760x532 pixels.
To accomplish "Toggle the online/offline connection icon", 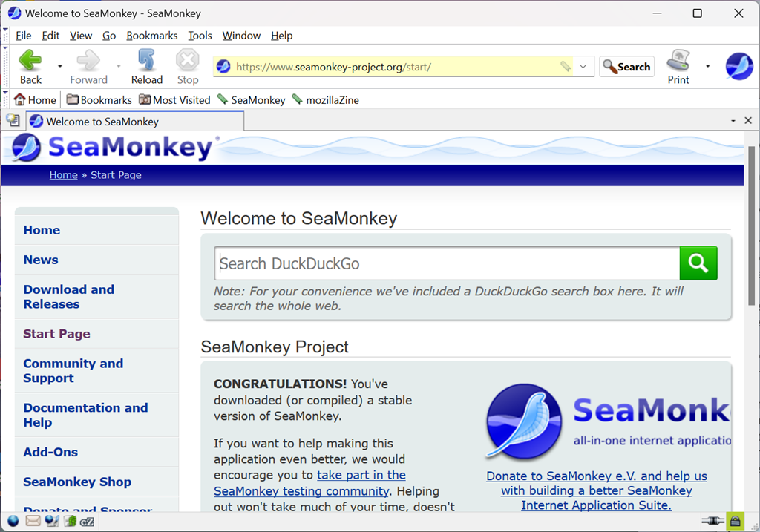I will coord(714,521).
